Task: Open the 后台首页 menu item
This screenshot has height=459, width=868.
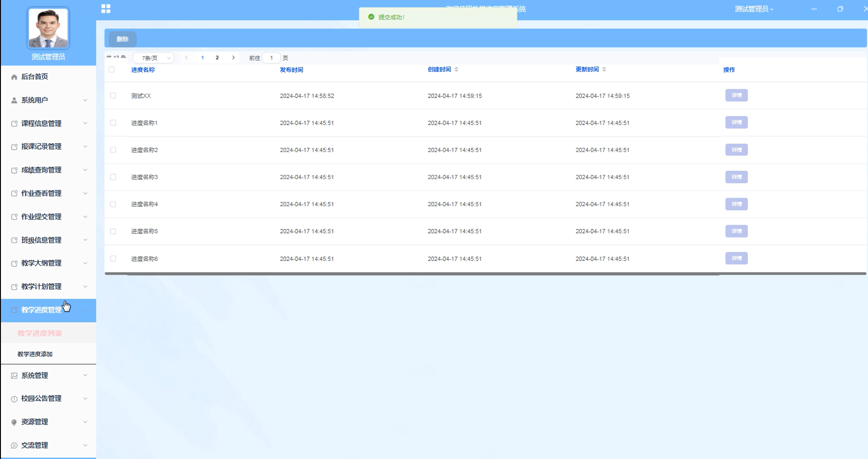Action: click(x=48, y=77)
